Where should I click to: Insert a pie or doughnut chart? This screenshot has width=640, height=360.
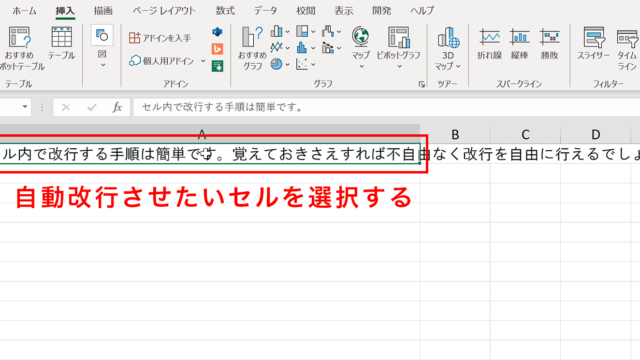276,64
